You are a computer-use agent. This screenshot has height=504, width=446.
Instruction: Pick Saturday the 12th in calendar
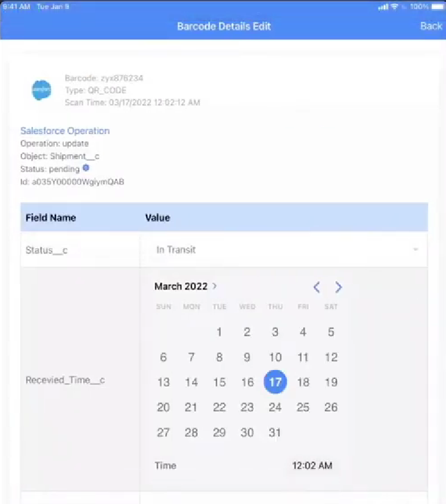331,357
